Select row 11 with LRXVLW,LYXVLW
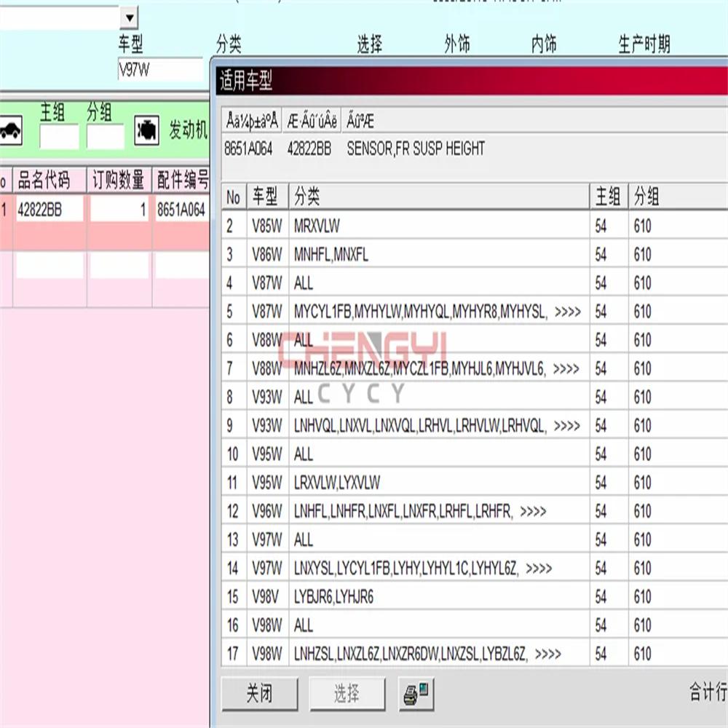728x728 pixels. coord(475,483)
